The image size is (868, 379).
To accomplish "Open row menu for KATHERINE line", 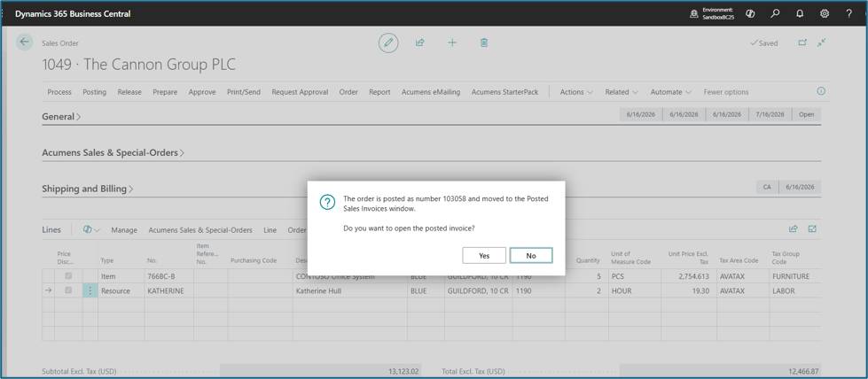I will (90, 290).
